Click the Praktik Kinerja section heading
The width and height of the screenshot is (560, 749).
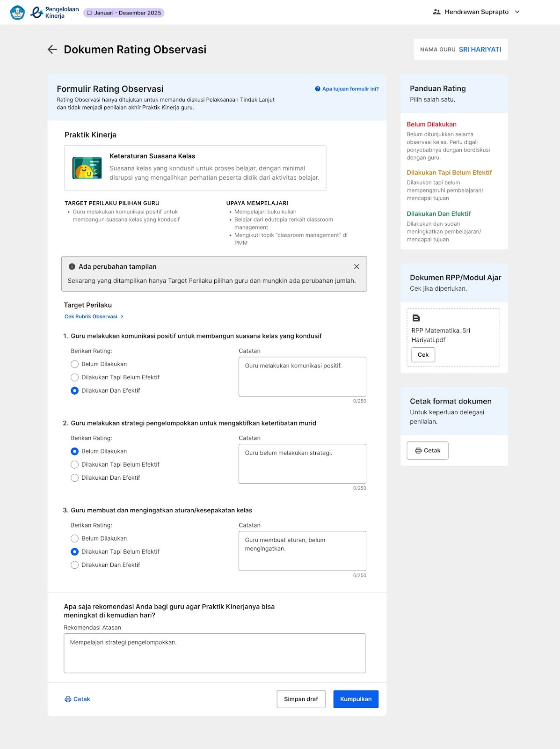90,135
